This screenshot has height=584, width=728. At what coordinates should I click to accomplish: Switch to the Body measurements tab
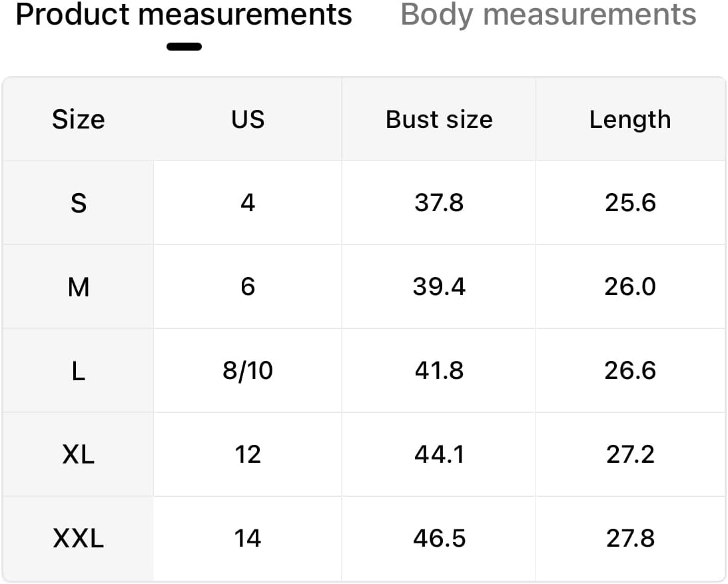pos(548,15)
